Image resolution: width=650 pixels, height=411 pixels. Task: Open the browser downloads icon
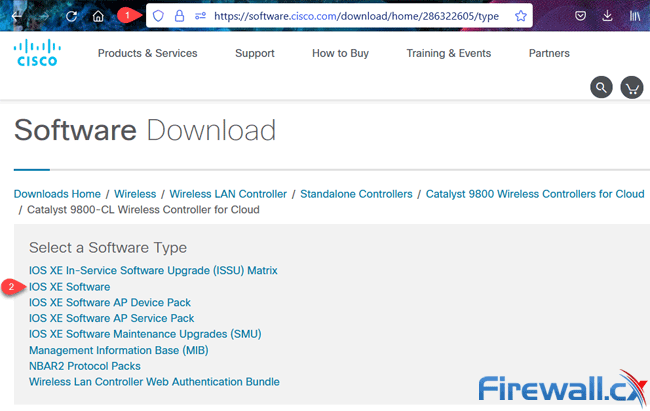607,16
